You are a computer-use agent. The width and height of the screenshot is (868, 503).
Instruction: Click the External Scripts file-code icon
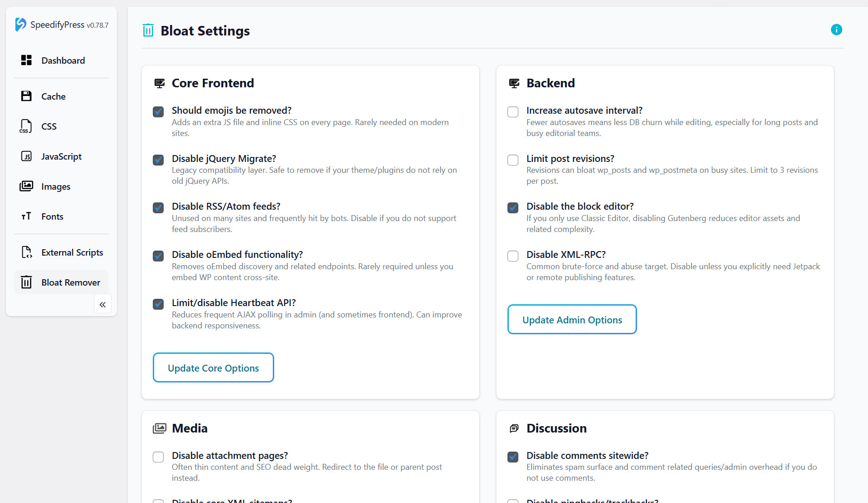[26, 252]
